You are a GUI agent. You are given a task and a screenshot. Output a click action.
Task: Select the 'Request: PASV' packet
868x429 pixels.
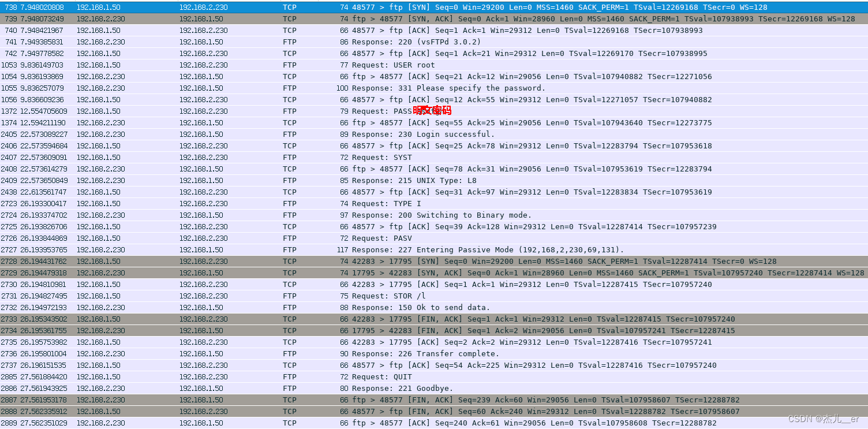coord(434,238)
